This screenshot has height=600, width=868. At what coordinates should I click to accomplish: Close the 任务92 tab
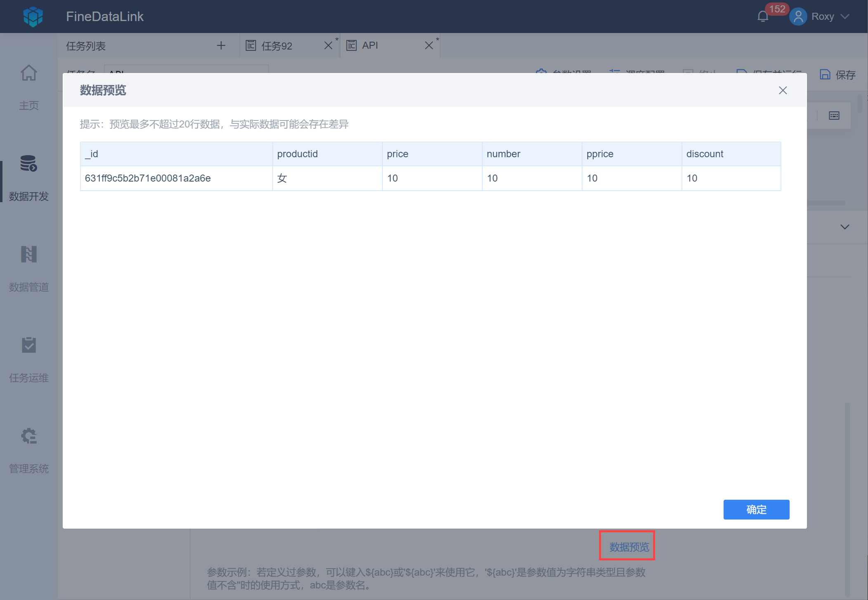328,45
